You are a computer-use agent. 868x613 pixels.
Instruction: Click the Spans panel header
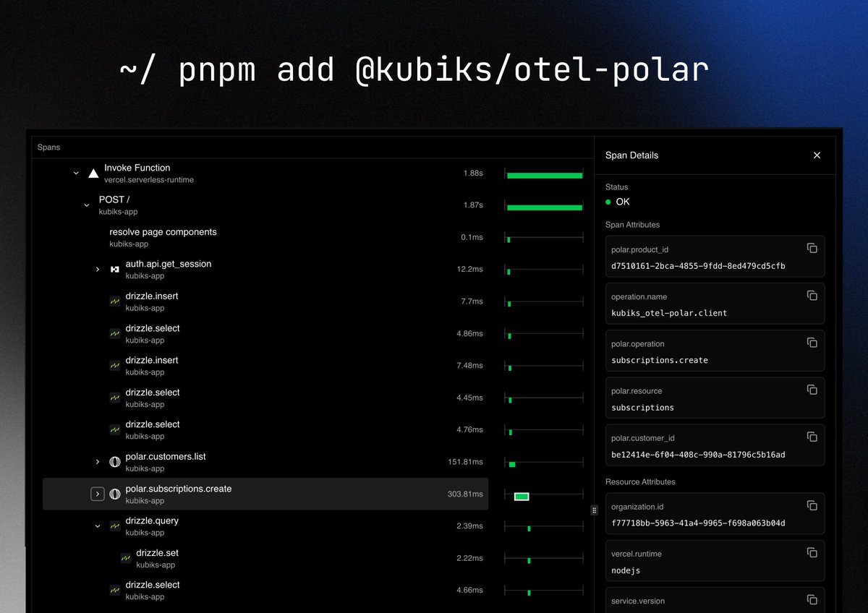(x=48, y=147)
